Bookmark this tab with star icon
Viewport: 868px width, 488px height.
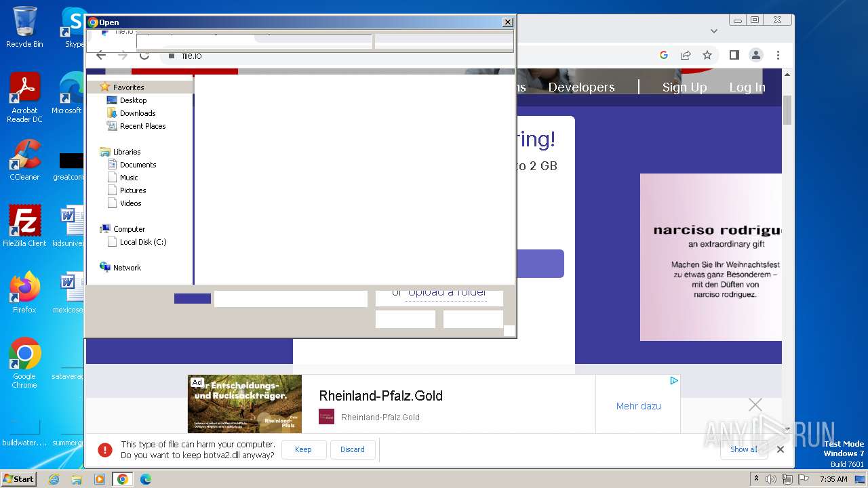(707, 55)
